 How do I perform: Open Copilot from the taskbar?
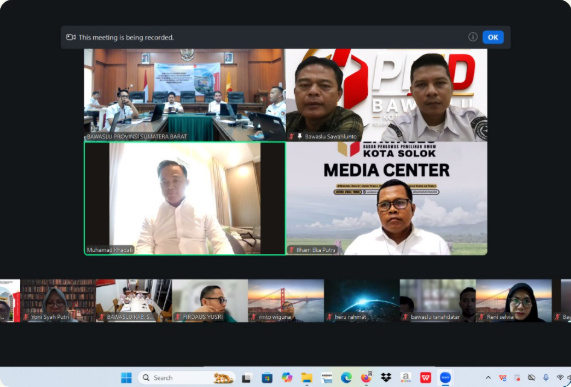click(x=287, y=378)
